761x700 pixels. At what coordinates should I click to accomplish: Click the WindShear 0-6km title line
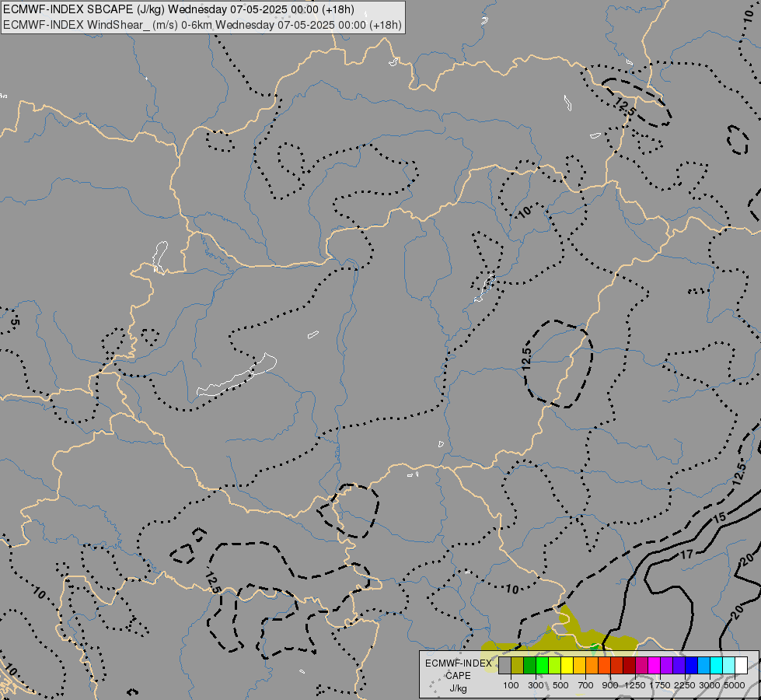202,25
